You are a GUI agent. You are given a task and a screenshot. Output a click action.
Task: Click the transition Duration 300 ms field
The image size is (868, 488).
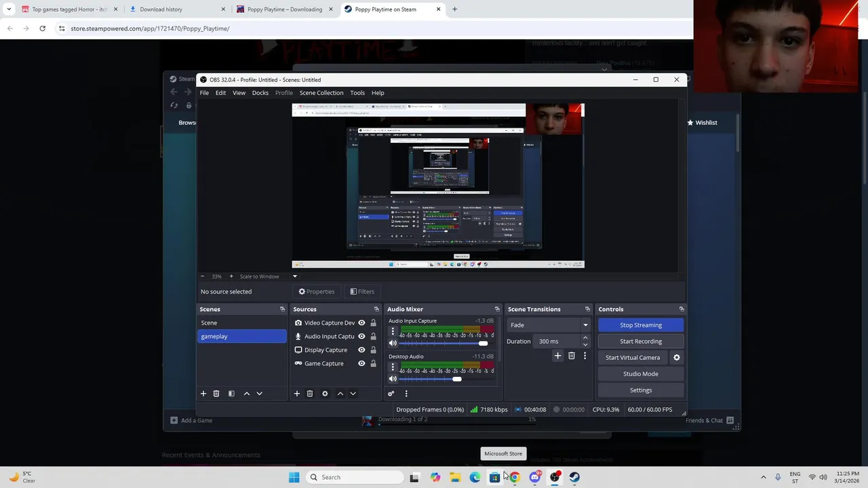pyautogui.click(x=557, y=342)
